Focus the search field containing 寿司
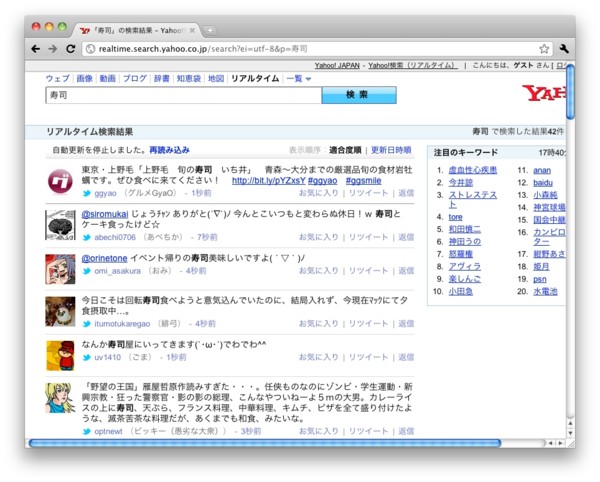Image resolution: width=600 pixels, height=482 pixels. (184, 95)
